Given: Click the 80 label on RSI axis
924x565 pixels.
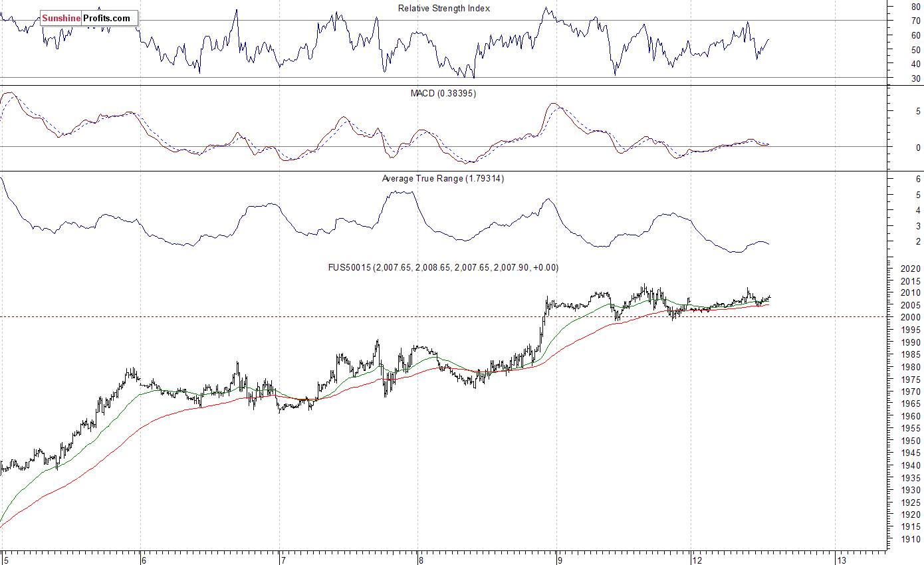Looking at the screenshot, I should click(x=915, y=6).
